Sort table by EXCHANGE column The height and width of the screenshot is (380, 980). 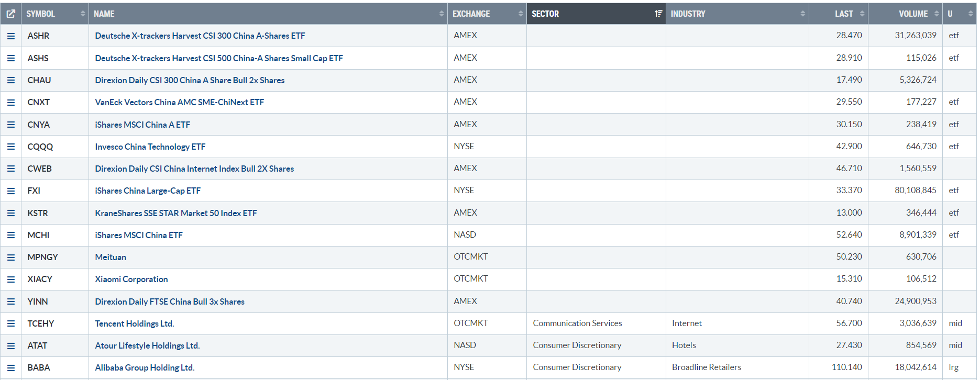(x=487, y=14)
